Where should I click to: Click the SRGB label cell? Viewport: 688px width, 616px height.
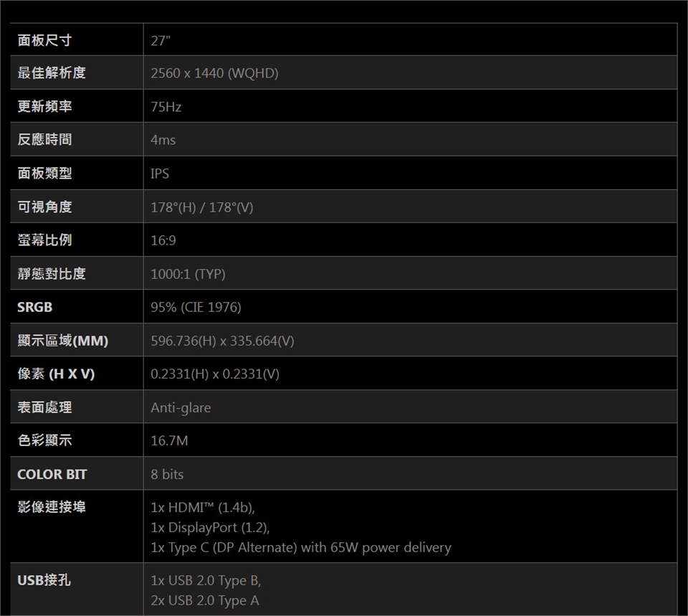[x=35, y=307]
